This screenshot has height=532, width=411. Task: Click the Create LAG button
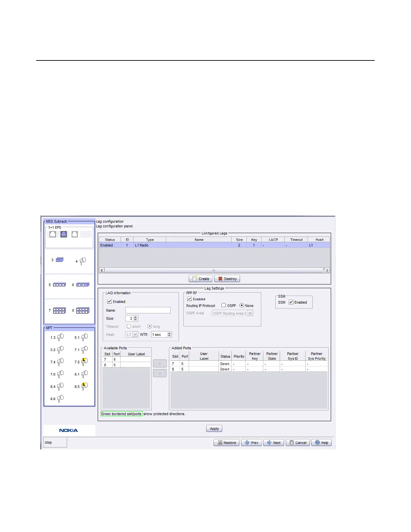point(200,279)
